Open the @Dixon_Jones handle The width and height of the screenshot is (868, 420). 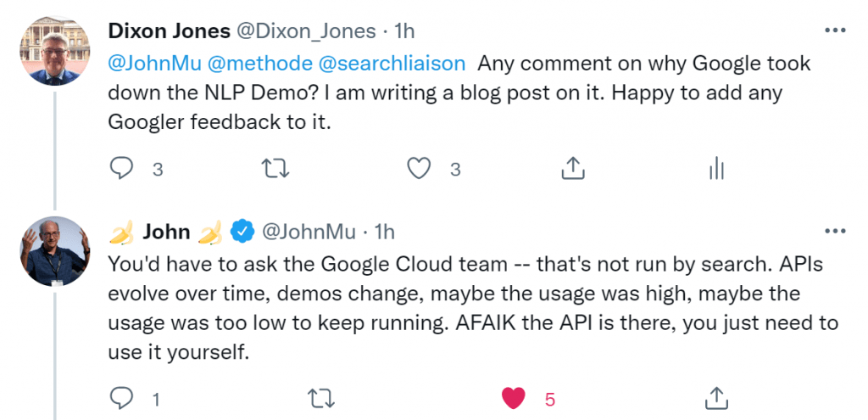(306, 31)
